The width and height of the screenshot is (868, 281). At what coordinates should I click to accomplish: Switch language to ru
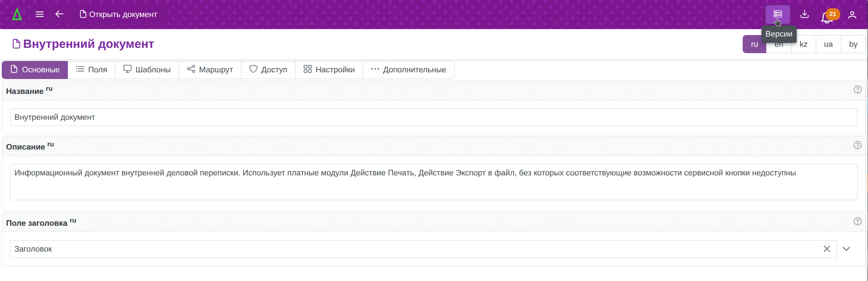(754, 44)
